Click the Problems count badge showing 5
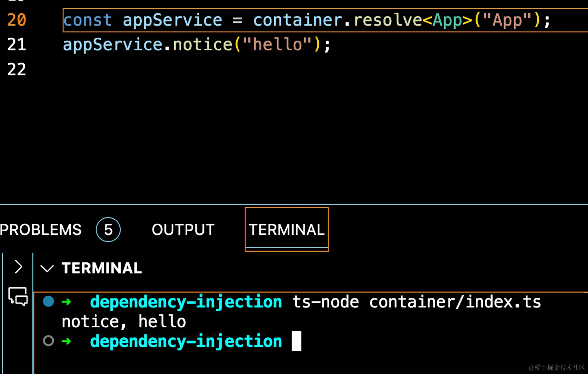Image resolution: width=588 pixels, height=374 pixels. tap(108, 229)
